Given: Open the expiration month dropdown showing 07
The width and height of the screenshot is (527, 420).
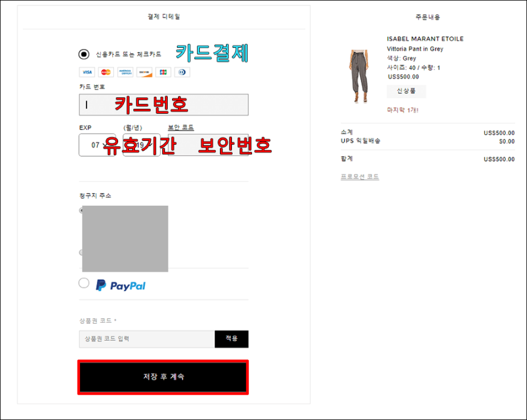Looking at the screenshot, I should pos(97,145).
